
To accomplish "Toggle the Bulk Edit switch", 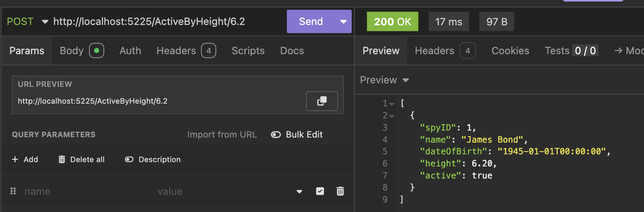I will tap(276, 135).
